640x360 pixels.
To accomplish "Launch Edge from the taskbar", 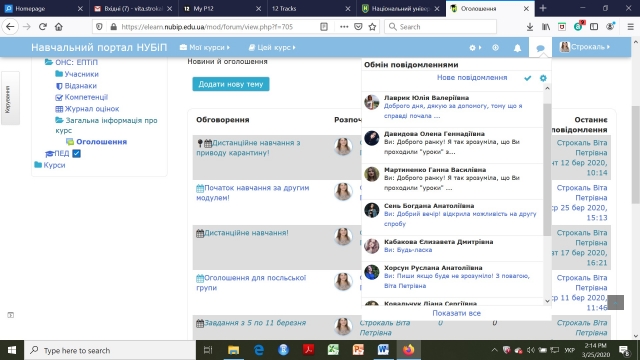I will [x=259, y=350].
